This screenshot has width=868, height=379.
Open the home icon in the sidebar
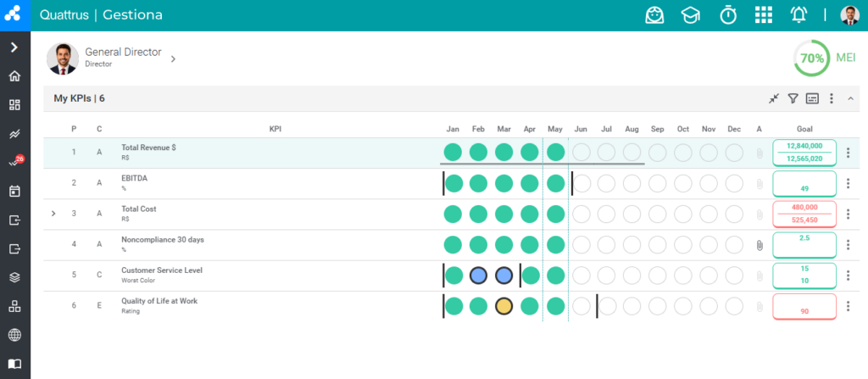coord(15,76)
